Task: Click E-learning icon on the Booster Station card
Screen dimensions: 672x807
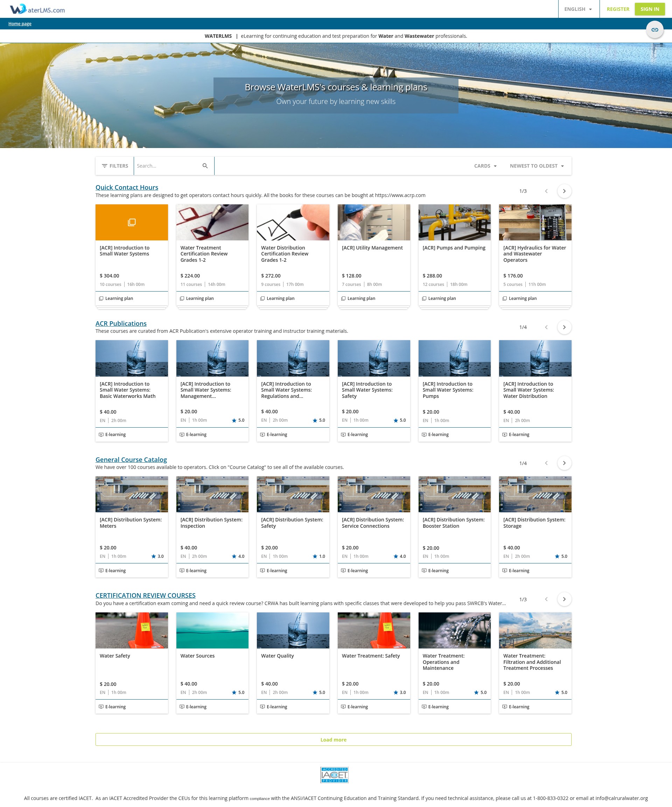Action: point(424,570)
